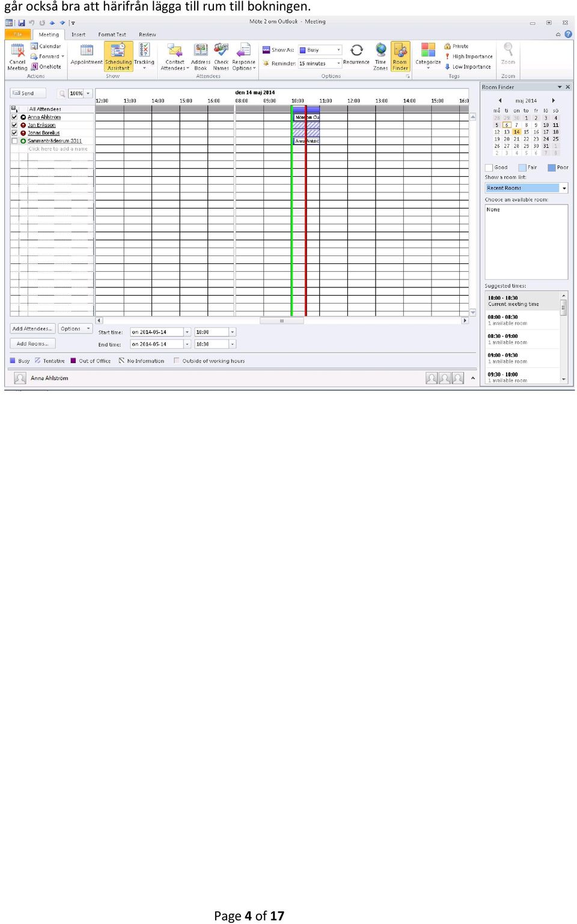The width and height of the screenshot is (577, 924).
Task: Open the Start time date dropdown
Action: click(187, 332)
